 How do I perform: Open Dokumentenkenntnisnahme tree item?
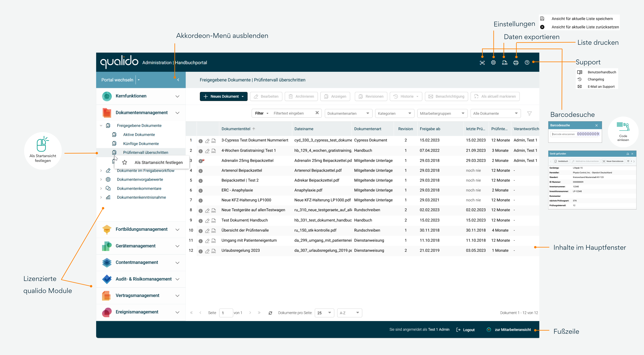[141, 197]
